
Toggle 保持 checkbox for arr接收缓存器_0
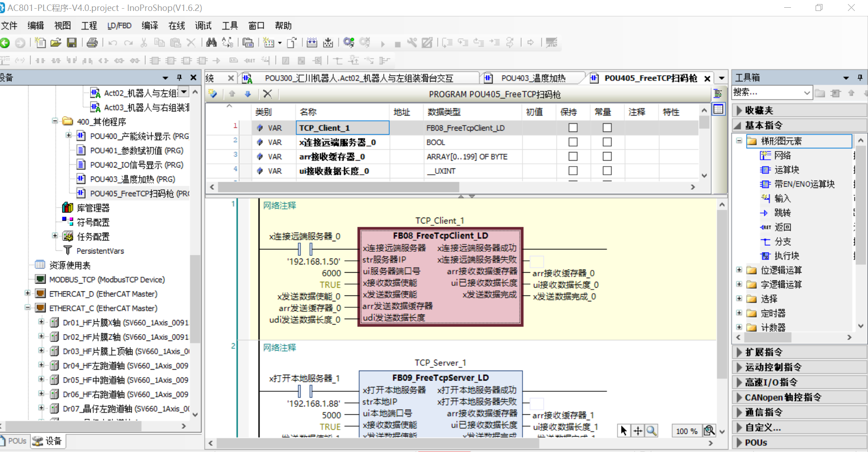pos(573,157)
